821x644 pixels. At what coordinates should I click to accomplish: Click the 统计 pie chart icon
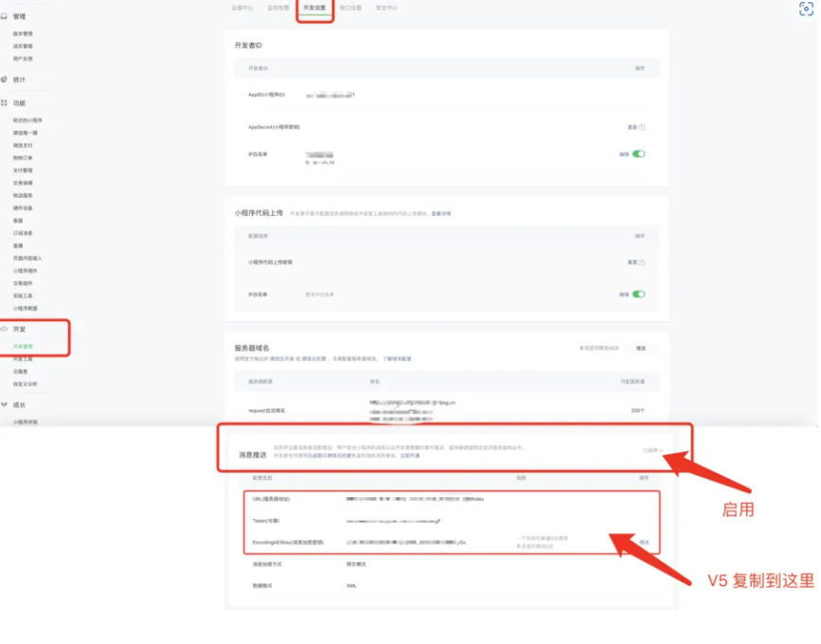(x=5, y=80)
